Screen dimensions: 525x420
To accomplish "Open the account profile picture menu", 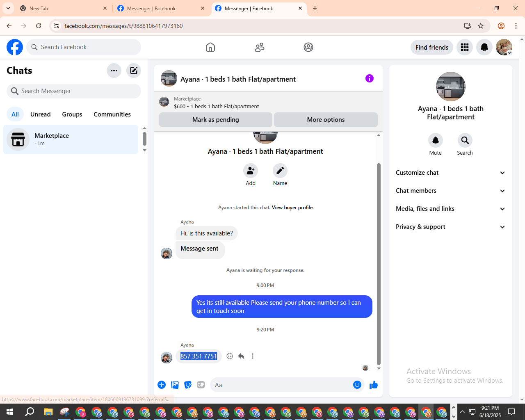I will coord(504,47).
